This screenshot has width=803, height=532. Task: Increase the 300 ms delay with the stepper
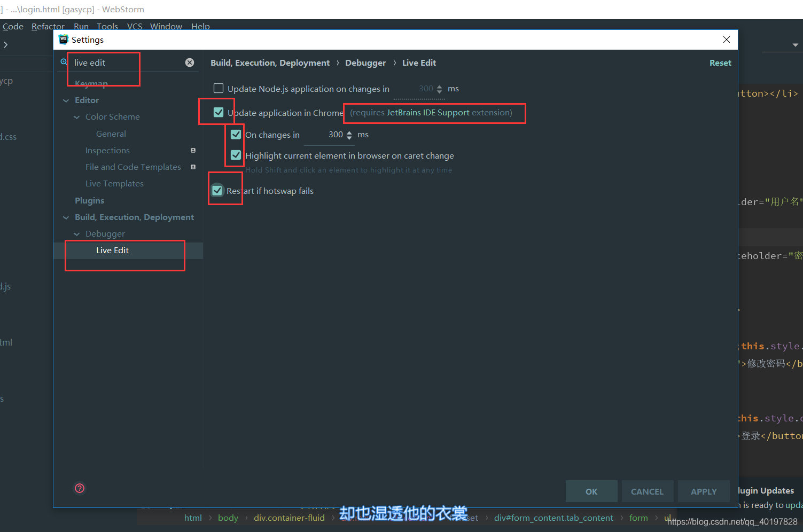click(x=350, y=132)
